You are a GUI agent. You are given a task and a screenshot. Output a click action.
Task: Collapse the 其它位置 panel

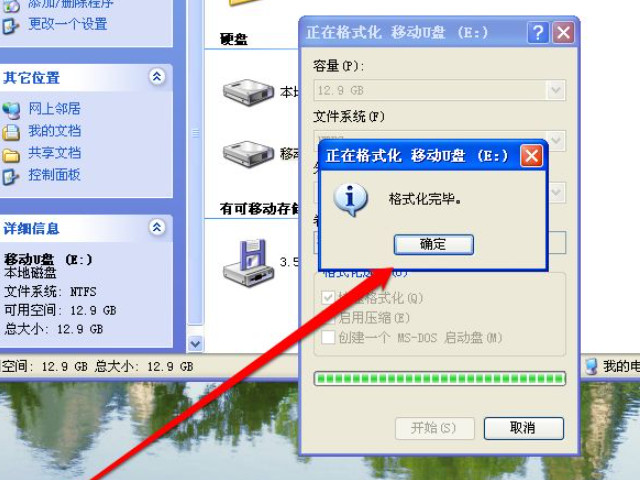pos(157,77)
